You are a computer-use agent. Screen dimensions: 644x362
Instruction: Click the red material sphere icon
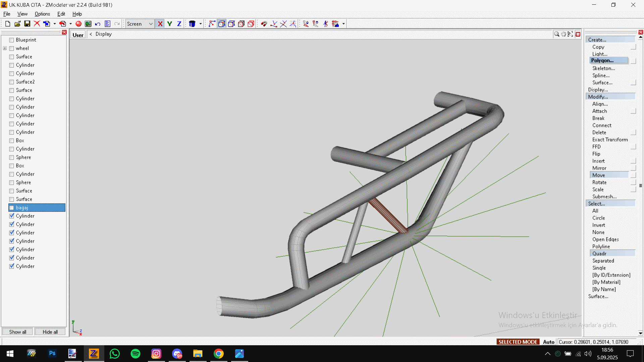78,24
